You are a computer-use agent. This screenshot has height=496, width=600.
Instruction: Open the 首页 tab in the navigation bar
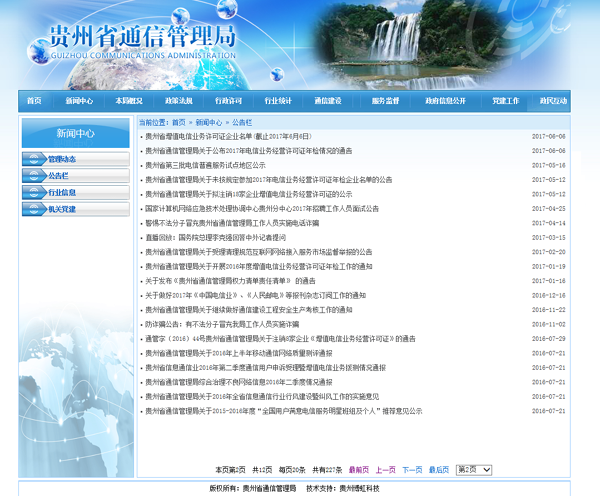[35, 101]
